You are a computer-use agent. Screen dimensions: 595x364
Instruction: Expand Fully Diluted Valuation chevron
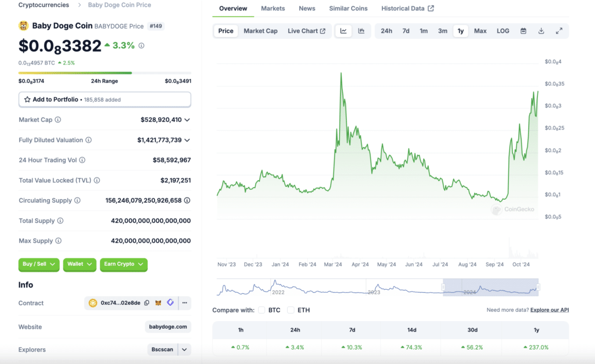(x=187, y=140)
